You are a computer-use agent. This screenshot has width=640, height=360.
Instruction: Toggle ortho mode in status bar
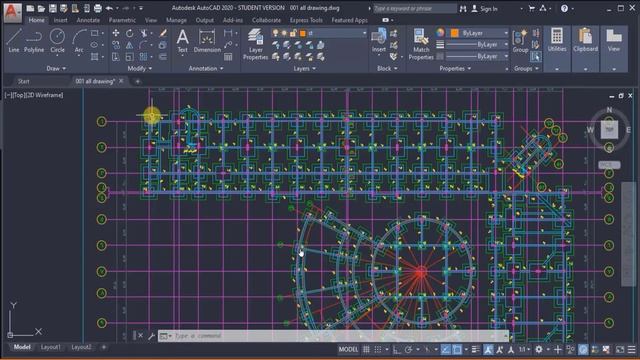click(396, 349)
